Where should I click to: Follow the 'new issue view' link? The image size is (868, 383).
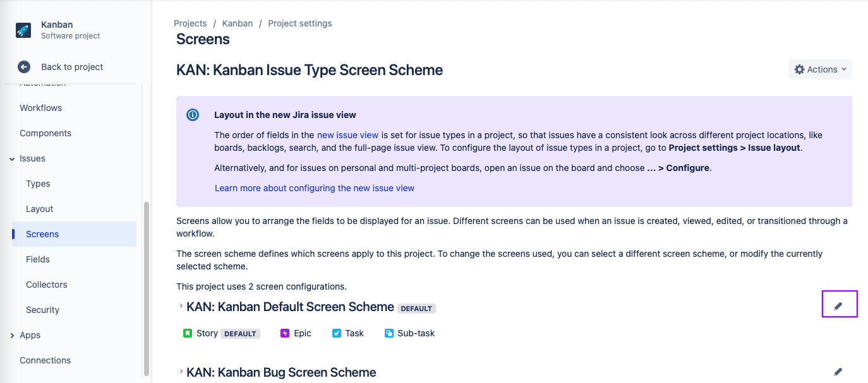pyautogui.click(x=347, y=135)
